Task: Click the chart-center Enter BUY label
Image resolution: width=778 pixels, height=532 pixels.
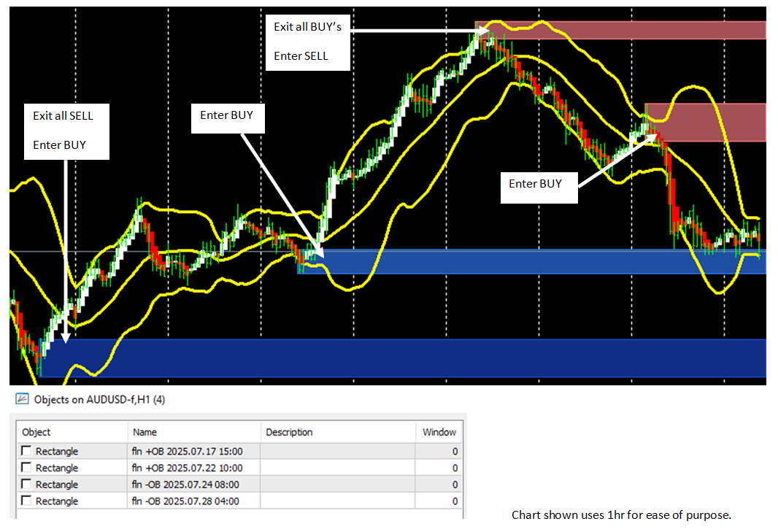Action: click(228, 118)
